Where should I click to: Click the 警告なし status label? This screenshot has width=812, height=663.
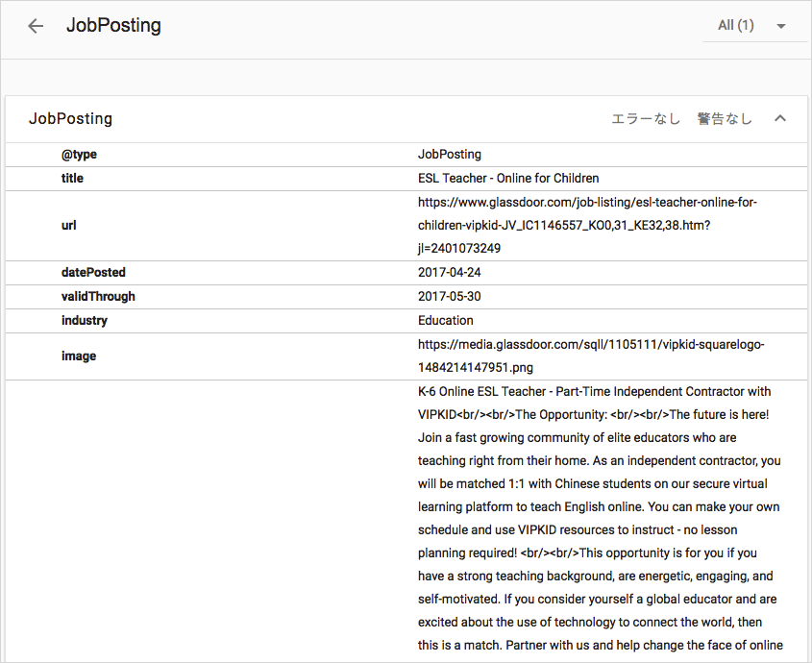click(724, 118)
